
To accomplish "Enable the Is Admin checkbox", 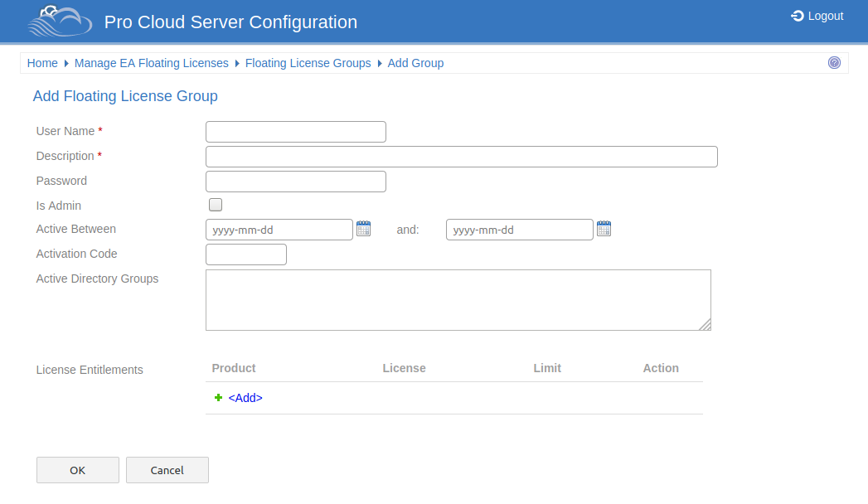I will click(x=216, y=205).
